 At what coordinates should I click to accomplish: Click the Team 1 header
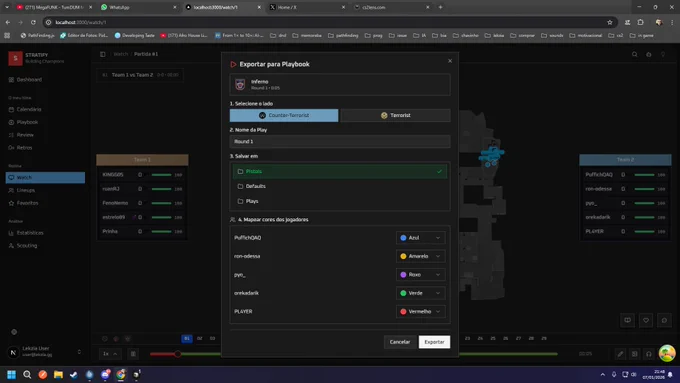[x=142, y=160]
